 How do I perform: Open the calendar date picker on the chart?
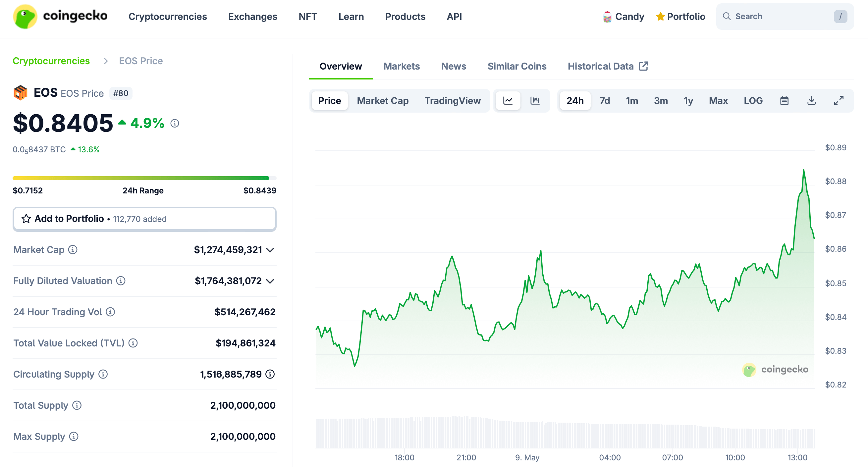pos(785,100)
